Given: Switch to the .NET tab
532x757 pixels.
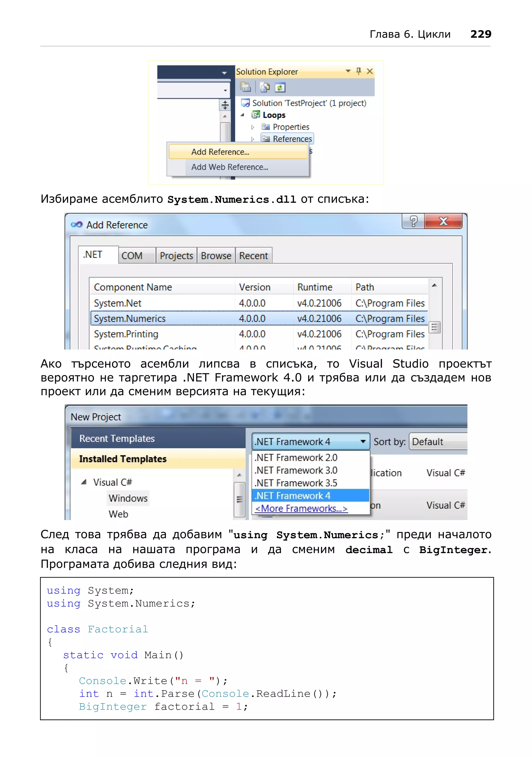Looking at the screenshot, I should (98, 255).
